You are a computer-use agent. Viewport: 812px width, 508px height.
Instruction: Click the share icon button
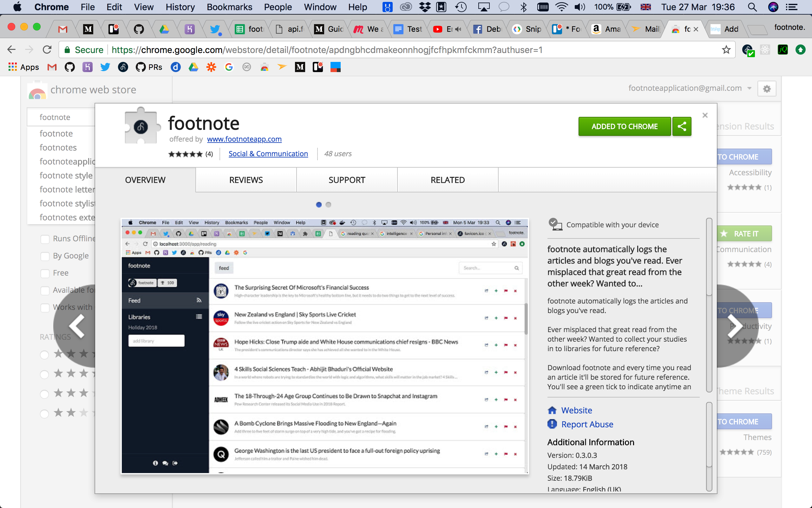[x=682, y=126]
